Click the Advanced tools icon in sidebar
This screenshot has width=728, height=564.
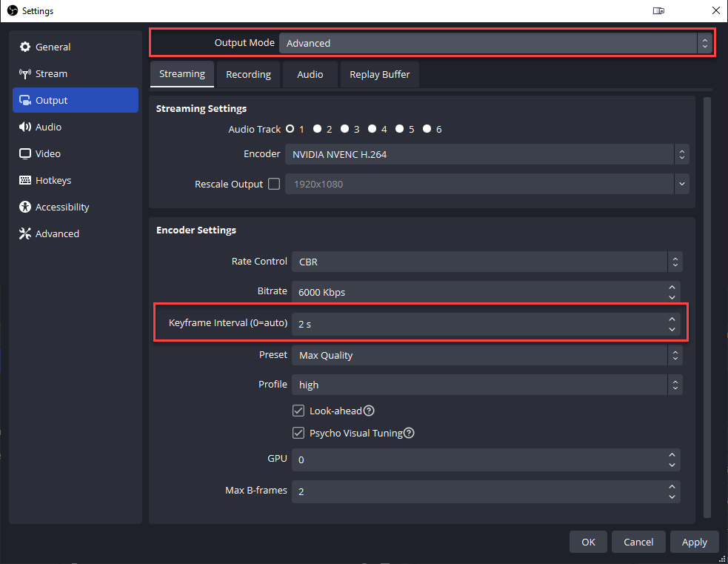point(25,233)
